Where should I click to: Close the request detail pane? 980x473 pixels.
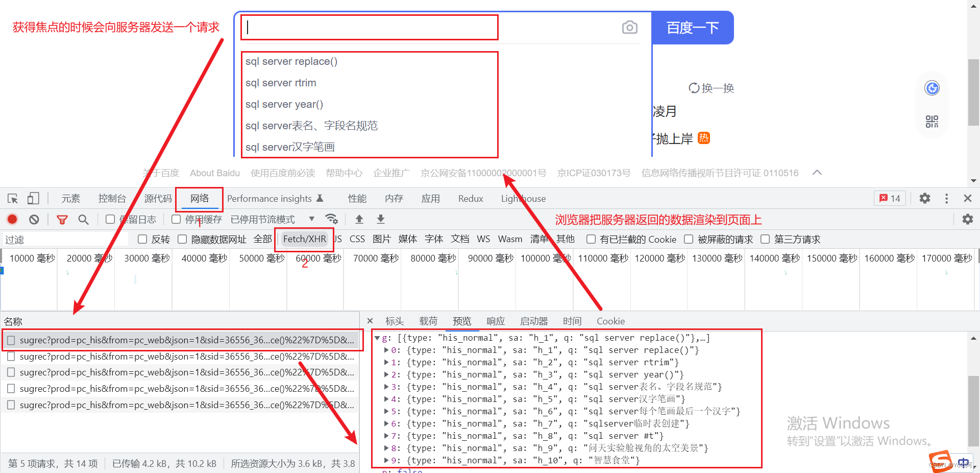click(370, 321)
